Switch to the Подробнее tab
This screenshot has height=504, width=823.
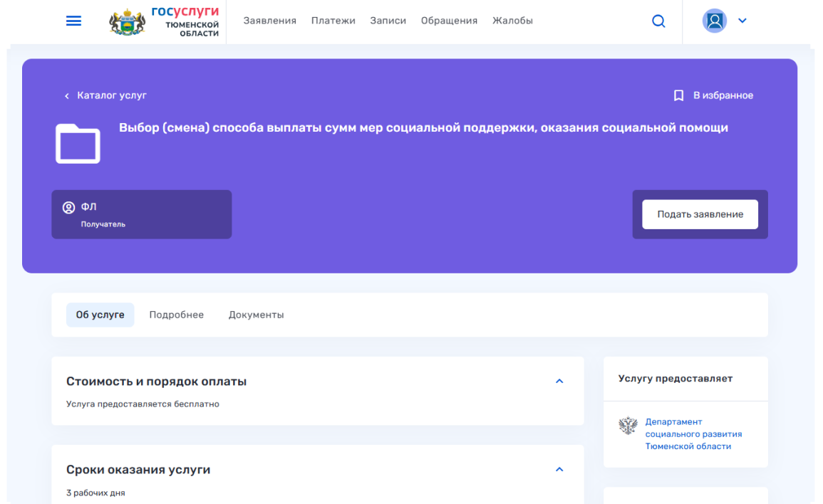pyautogui.click(x=176, y=315)
